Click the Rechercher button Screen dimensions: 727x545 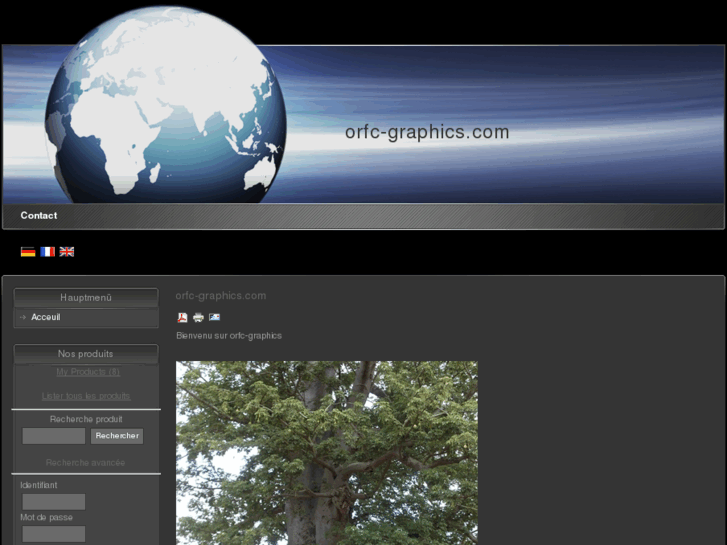pyautogui.click(x=117, y=436)
